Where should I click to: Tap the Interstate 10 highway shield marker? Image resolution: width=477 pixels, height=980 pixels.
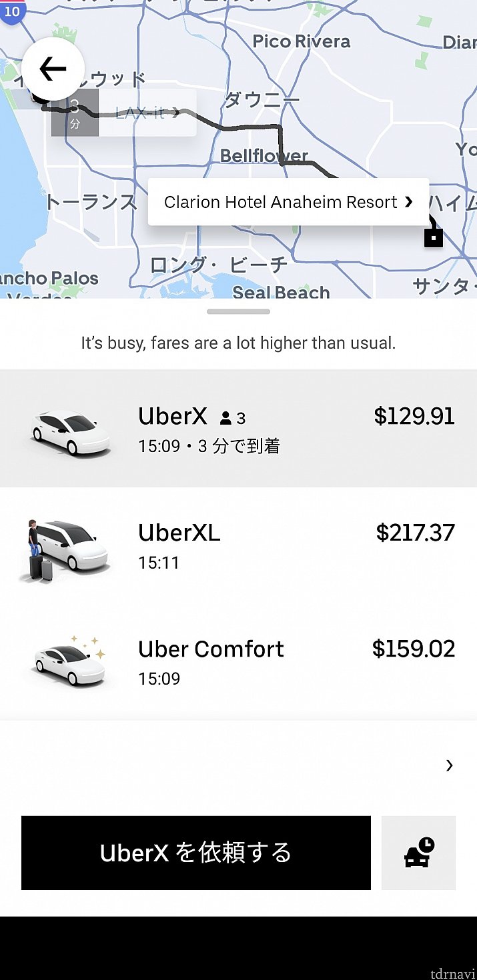pos(12,11)
